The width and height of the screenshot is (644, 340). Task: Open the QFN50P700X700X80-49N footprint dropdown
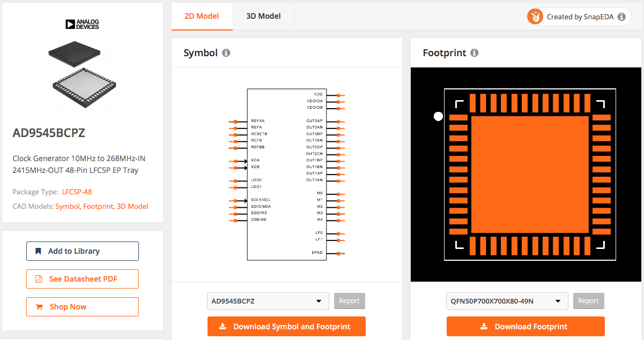[507, 301]
